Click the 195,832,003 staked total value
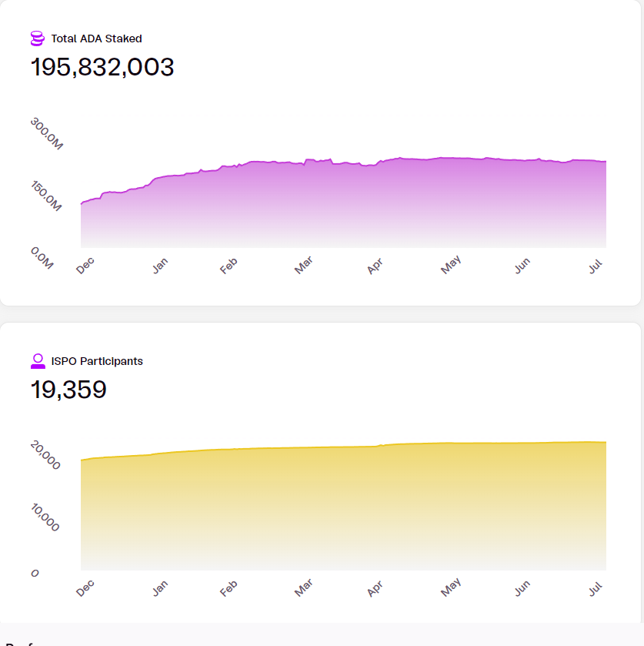644x646 pixels. [102, 68]
